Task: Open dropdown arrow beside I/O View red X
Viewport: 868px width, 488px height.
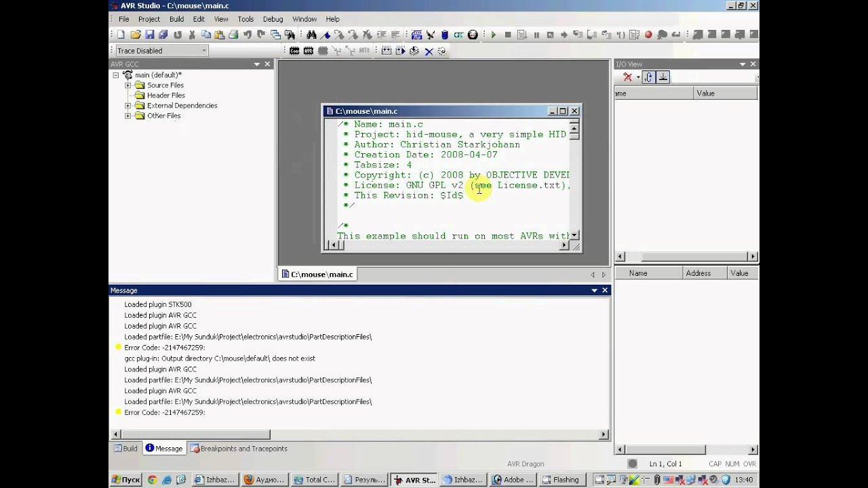Action: [638, 77]
